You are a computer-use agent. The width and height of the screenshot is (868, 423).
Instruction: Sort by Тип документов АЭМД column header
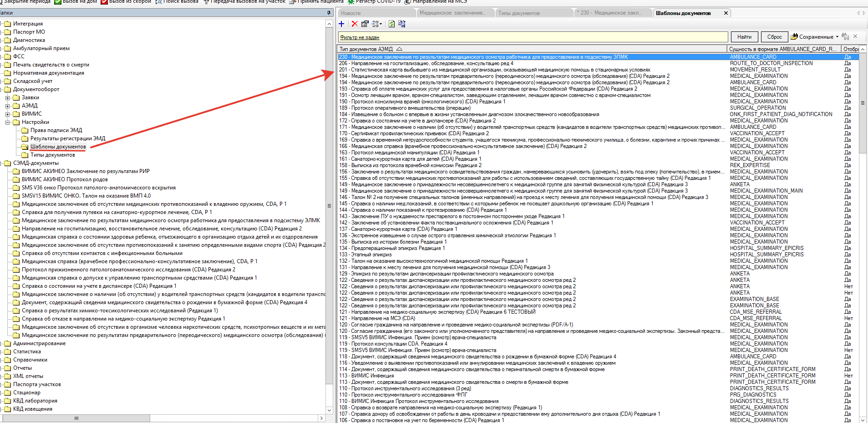coord(532,49)
